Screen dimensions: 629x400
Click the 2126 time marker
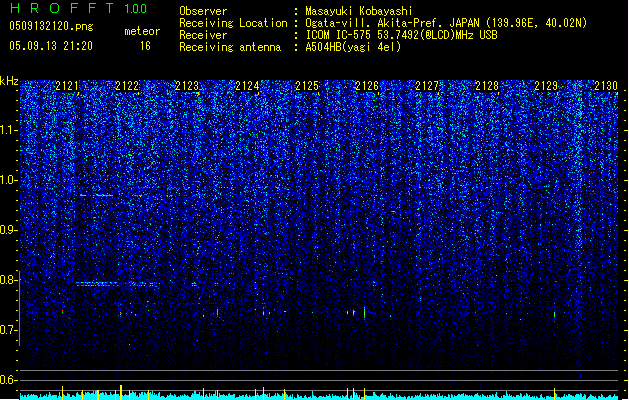tap(367, 86)
